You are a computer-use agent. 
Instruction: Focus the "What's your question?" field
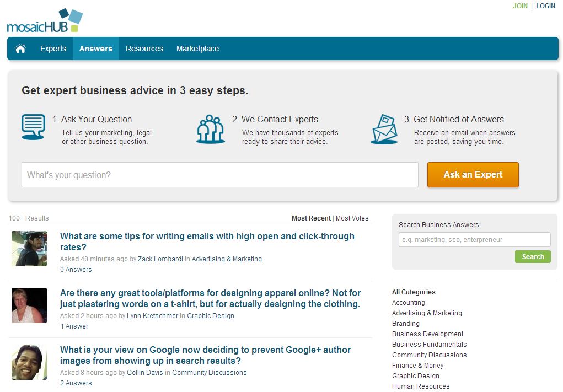point(219,175)
